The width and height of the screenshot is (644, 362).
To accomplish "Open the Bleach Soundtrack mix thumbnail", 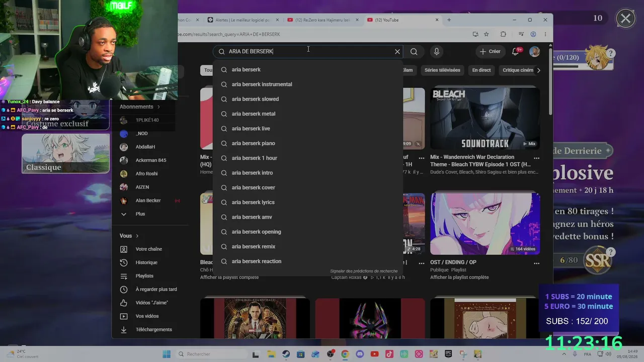I will pyautogui.click(x=485, y=119).
